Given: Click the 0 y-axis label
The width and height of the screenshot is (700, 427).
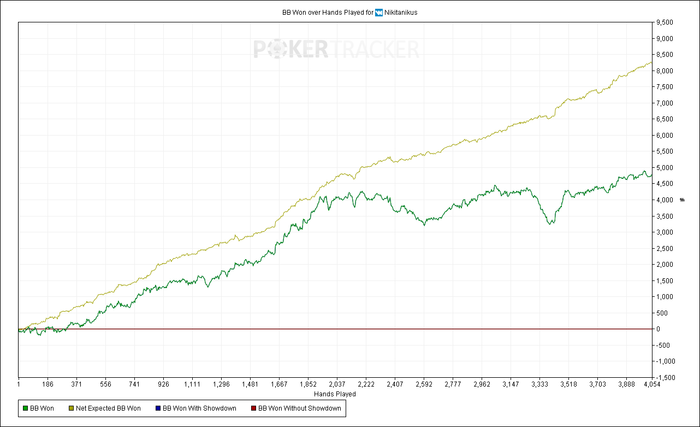Looking at the screenshot, I should pos(658,329).
